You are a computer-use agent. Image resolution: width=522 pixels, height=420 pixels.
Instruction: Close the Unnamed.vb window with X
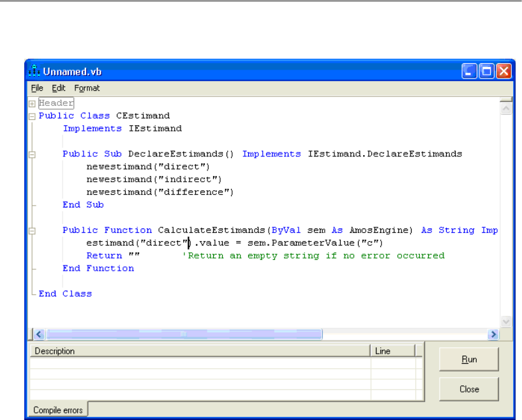tap(503, 71)
